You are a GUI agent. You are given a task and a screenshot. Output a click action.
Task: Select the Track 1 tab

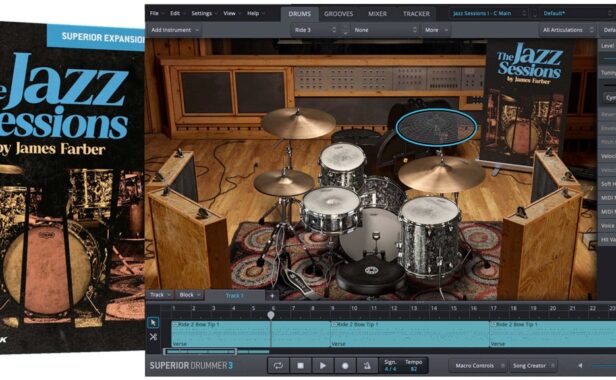click(x=235, y=296)
